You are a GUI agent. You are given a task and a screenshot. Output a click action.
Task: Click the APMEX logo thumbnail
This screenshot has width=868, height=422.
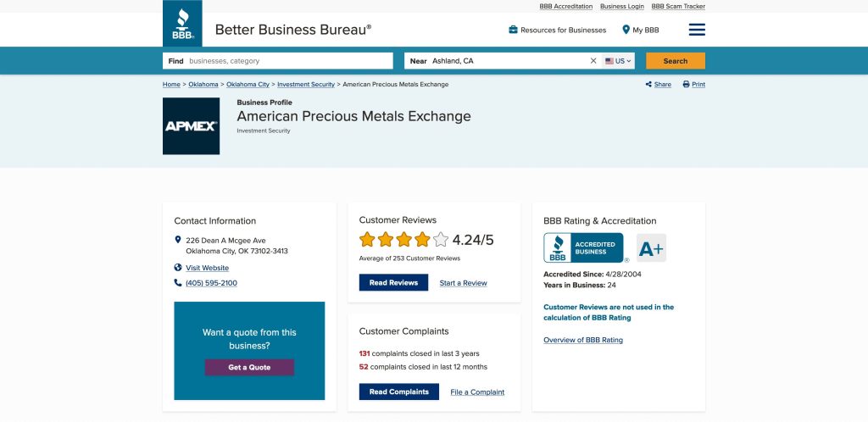click(x=191, y=126)
